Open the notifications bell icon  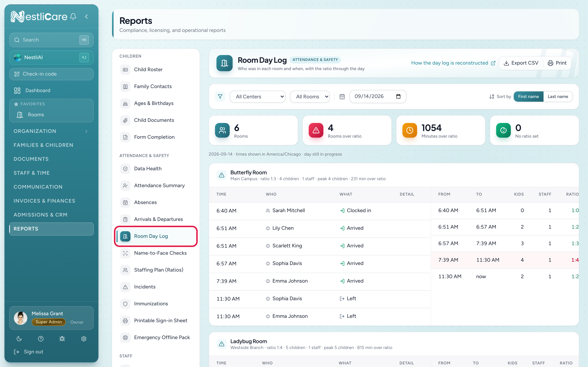tap(73, 17)
